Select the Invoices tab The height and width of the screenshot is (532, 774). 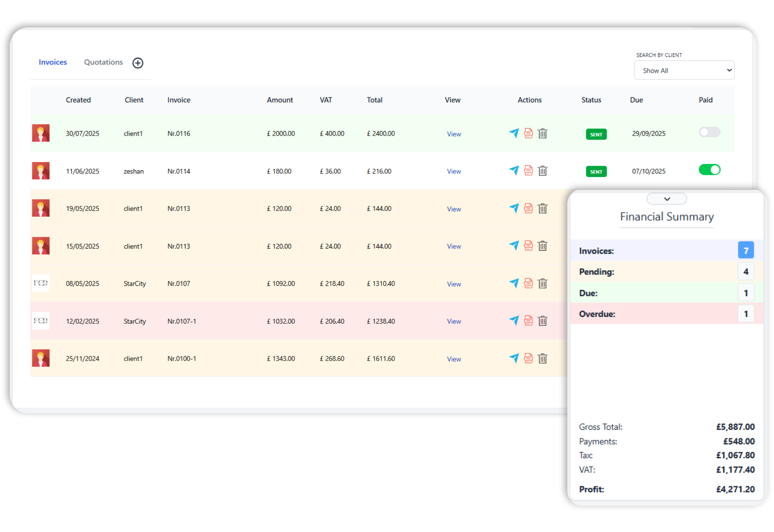tap(53, 62)
